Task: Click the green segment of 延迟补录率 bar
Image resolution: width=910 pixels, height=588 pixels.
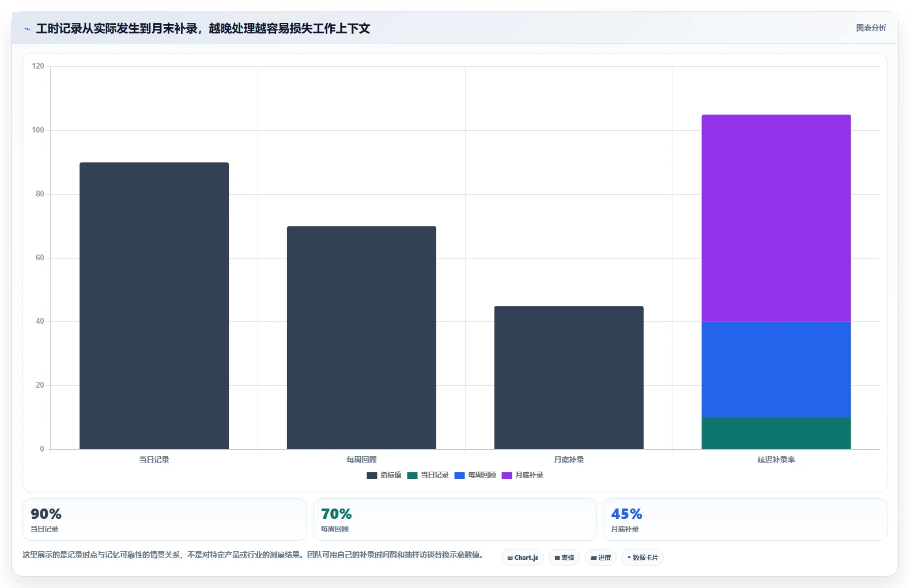Action: pos(776,433)
